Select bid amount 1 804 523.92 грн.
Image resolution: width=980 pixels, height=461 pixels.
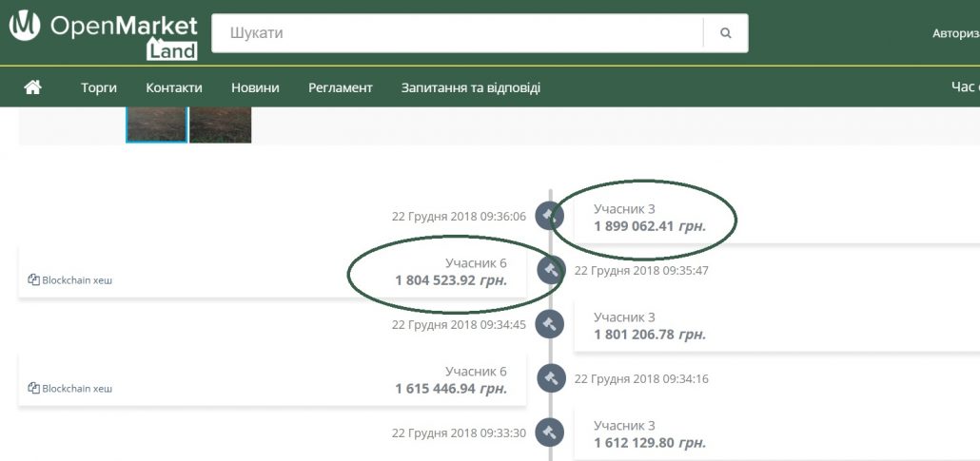(x=451, y=280)
